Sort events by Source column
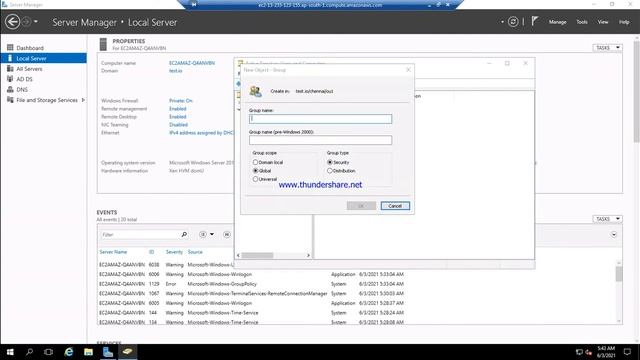The width and height of the screenshot is (640, 360). 195,252
